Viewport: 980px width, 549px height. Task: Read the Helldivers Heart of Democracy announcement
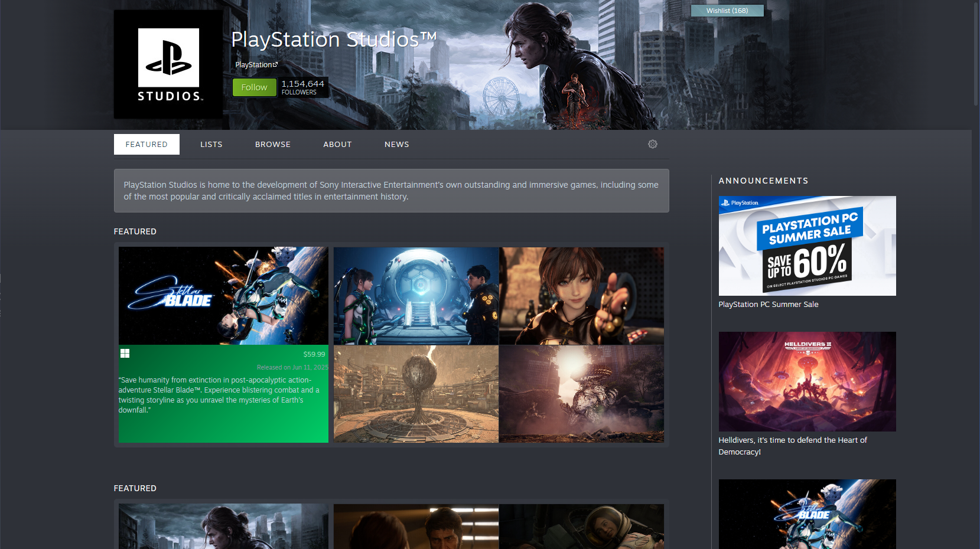point(793,446)
